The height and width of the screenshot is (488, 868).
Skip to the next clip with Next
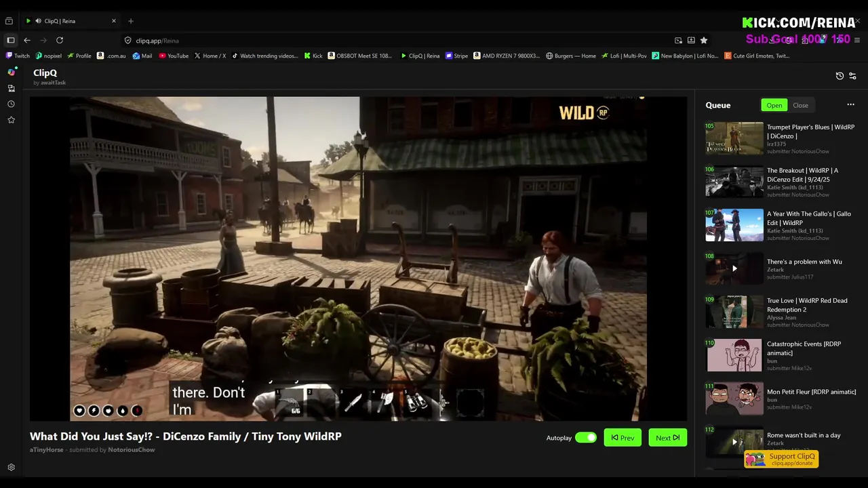pos(667,438)
